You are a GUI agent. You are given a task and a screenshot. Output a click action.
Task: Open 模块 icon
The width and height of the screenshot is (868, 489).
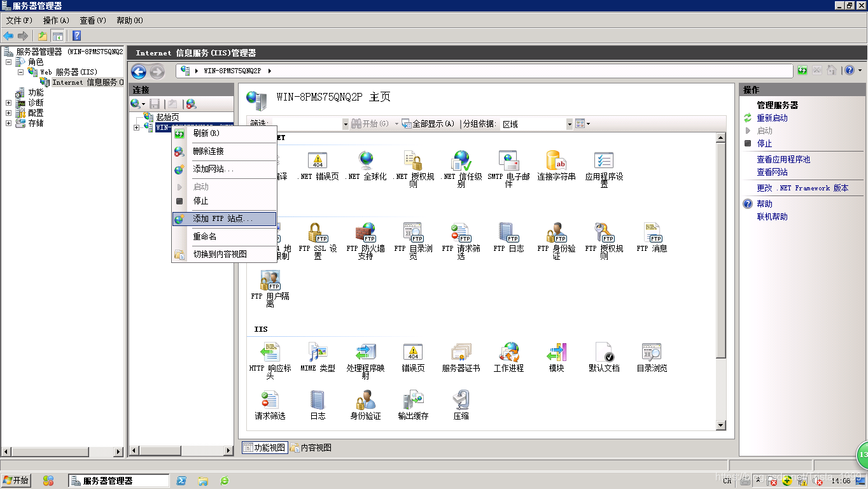(x=556, y=351)
